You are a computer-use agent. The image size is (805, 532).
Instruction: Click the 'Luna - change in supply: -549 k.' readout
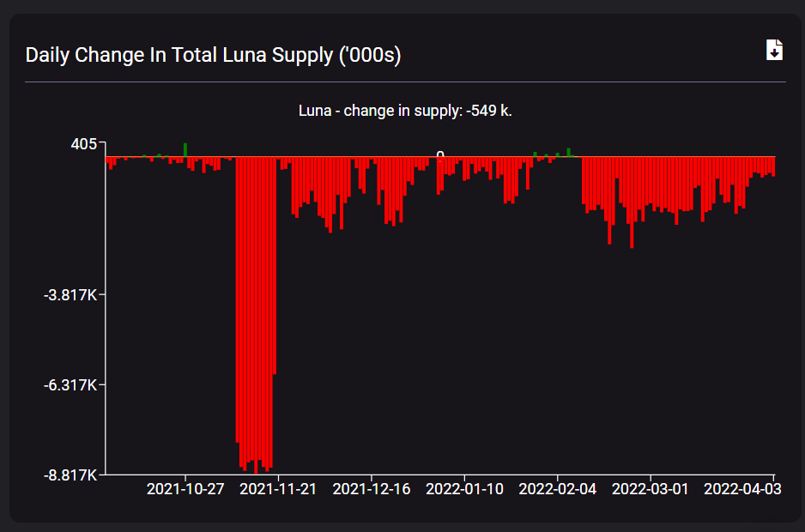[405, 111]
